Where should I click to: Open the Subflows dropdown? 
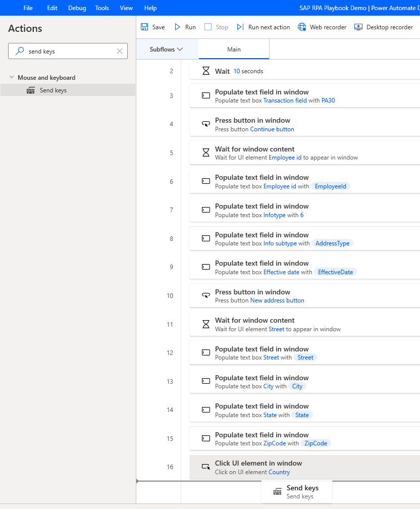[167, 48]
